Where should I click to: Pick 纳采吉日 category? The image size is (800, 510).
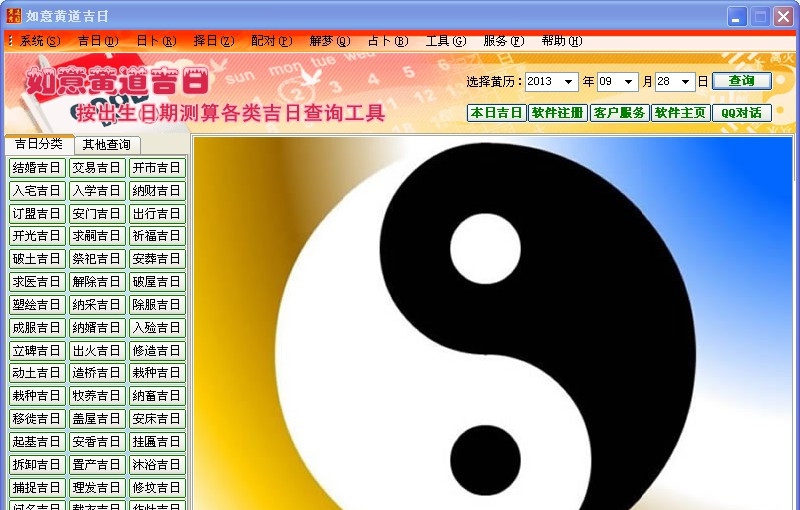(x=97, y=304)
